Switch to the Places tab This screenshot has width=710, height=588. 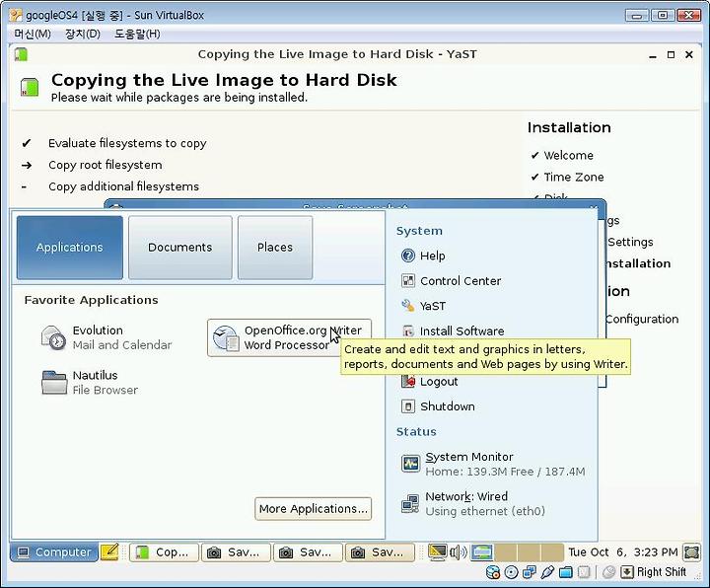pyautogui.click(x=275, y=248)
